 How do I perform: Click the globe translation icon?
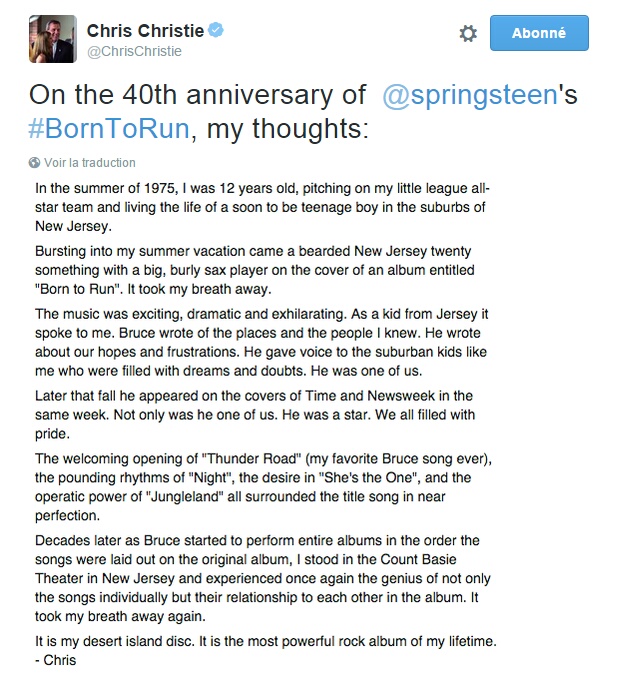point(35,163)
